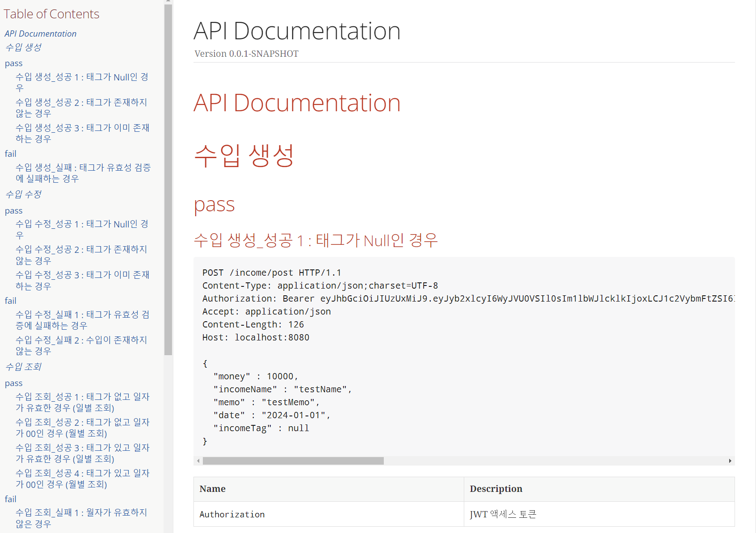
Task: Click '"money" : 10000,' JSON line
Action: coord(256,376)
